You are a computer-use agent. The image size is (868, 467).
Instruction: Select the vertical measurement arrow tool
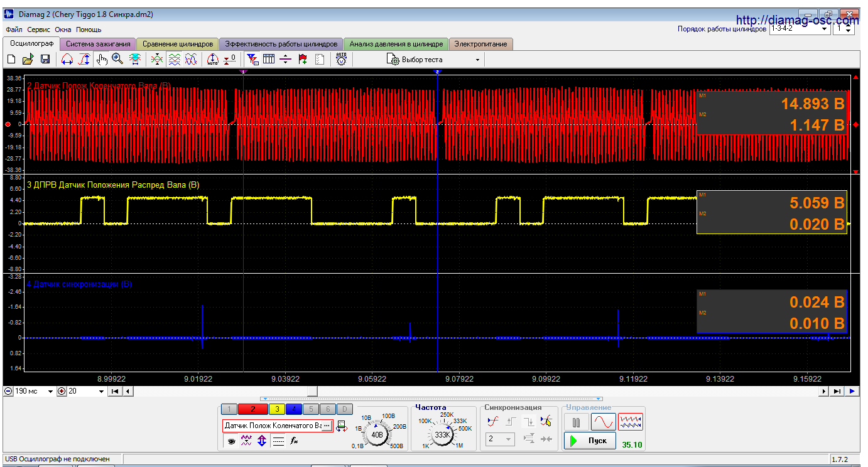coord(84,59)
